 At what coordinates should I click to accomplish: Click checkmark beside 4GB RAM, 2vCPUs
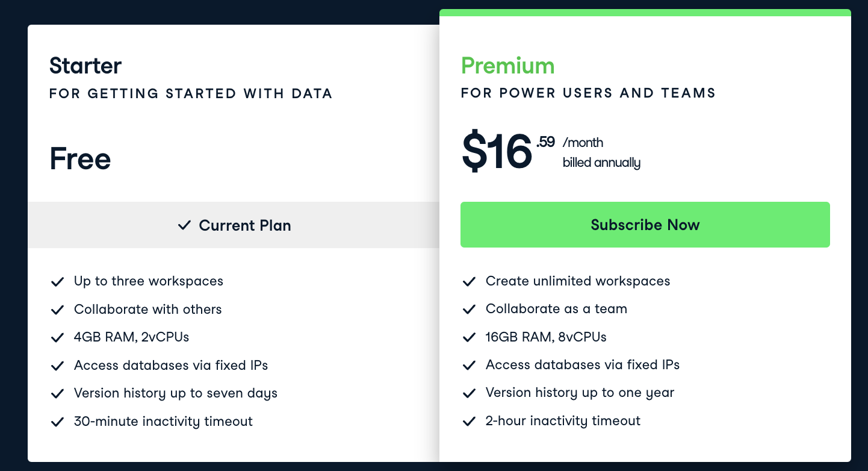[57, 337]
